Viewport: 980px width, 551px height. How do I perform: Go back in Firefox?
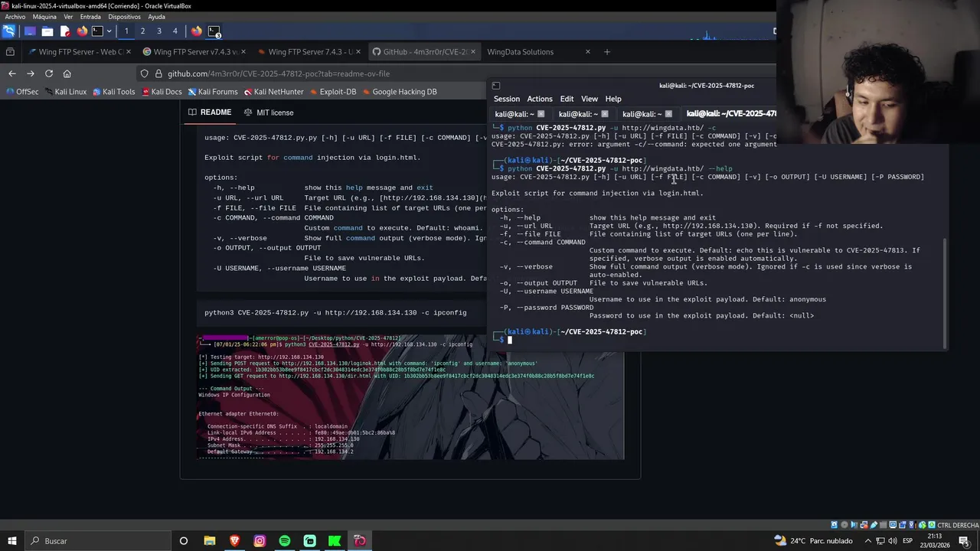[11, 73]
